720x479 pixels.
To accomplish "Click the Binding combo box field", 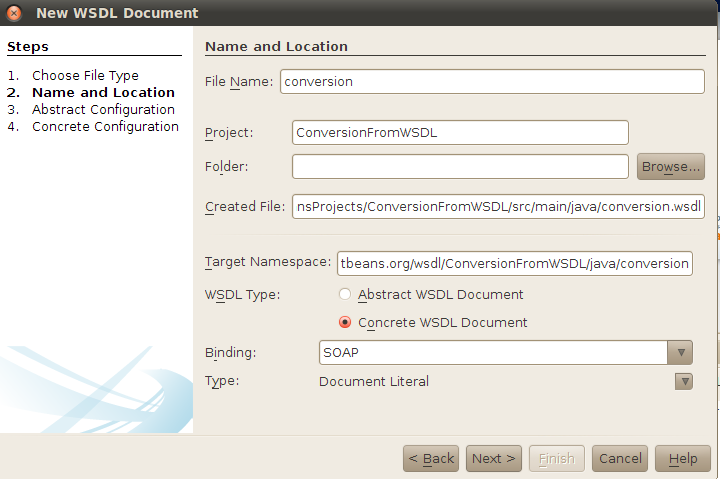I will click(x=492, y=352).
